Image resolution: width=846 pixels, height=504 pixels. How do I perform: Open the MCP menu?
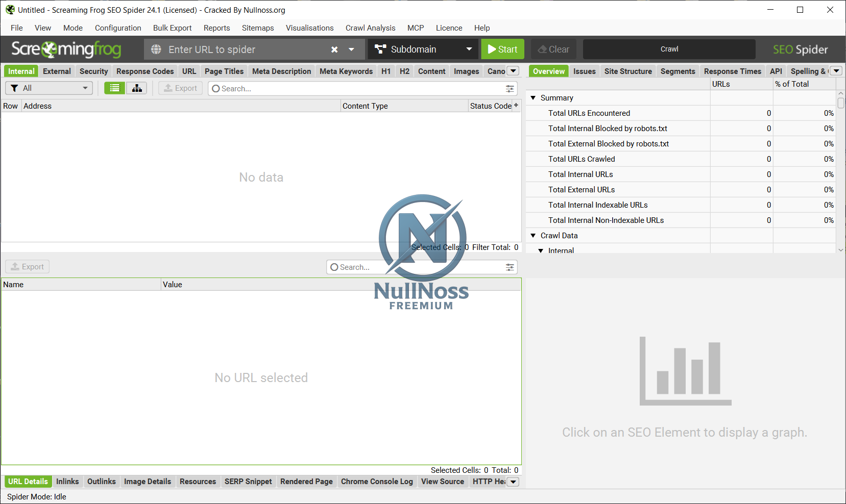pyautogui.click(x=416, y=28)
